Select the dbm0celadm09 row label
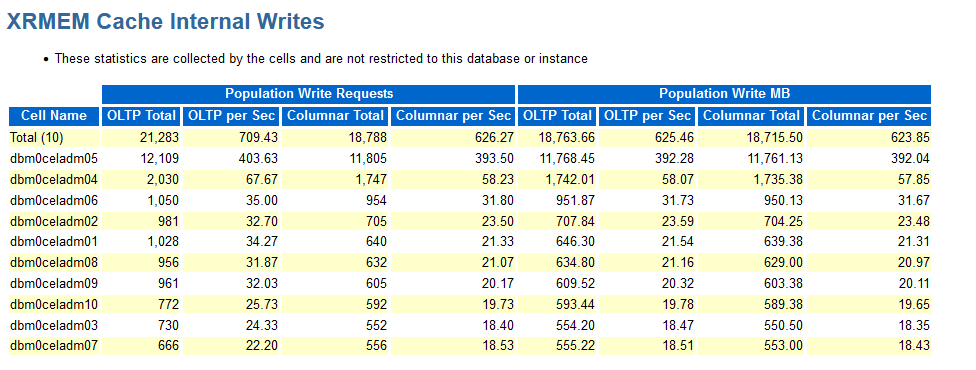The height and width of the screenshot is (370, 976). 54,283
